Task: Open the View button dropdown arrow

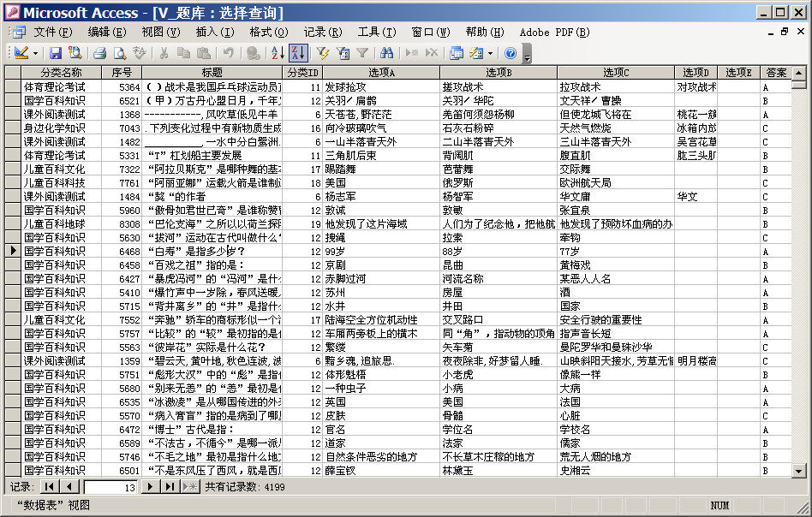Action: point(35,53)
